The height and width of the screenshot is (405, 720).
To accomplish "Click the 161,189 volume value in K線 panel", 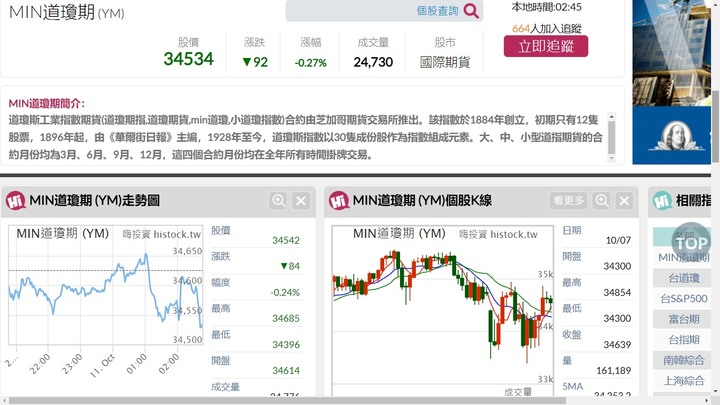I will click(x=613, y=371).
